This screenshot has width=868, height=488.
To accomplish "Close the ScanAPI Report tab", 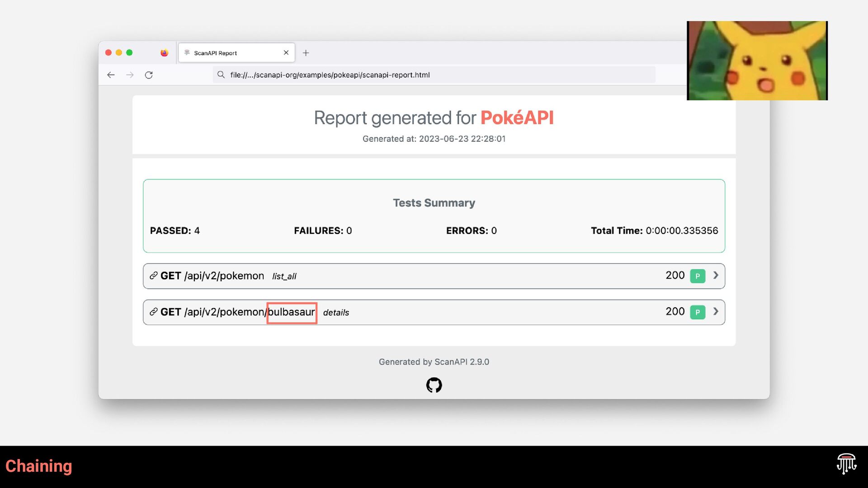I will 286,53.
